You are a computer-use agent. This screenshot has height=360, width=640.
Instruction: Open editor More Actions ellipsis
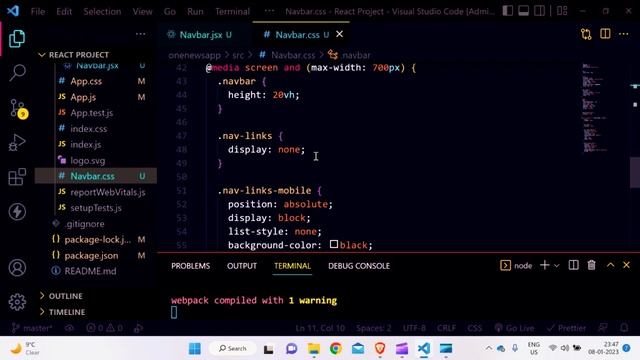coord(624,34)
